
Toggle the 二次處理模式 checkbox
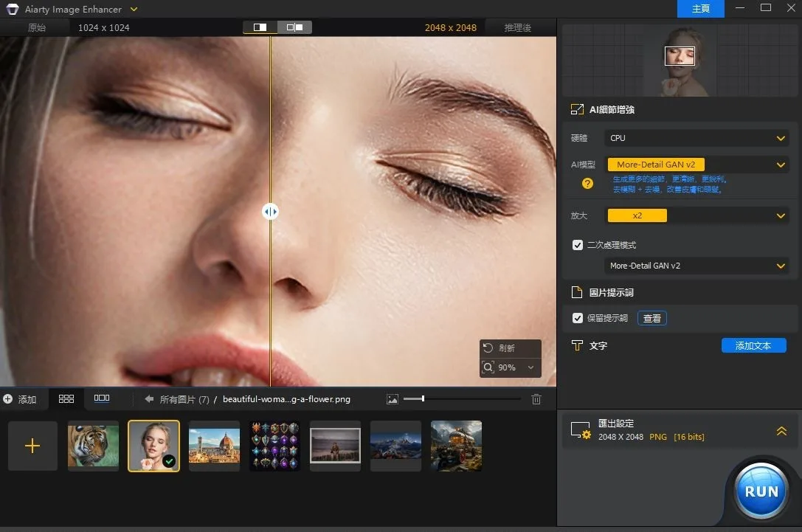click(x=578, y=245)
